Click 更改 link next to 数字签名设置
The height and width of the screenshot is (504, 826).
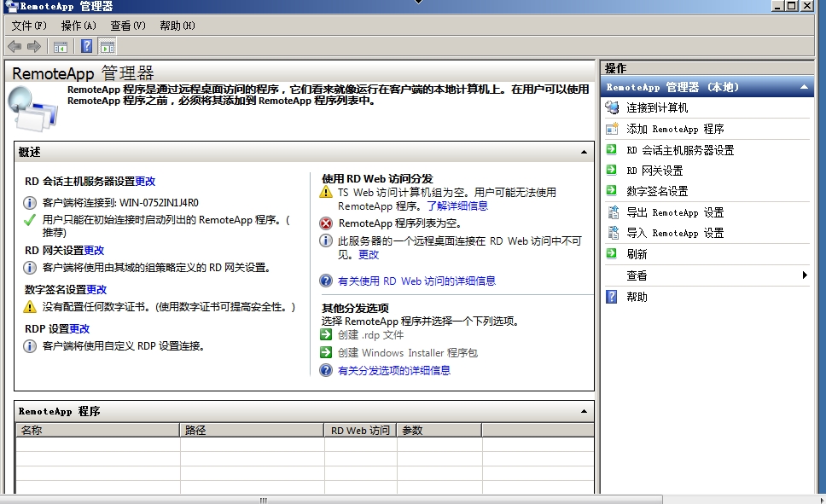[96, 289]
